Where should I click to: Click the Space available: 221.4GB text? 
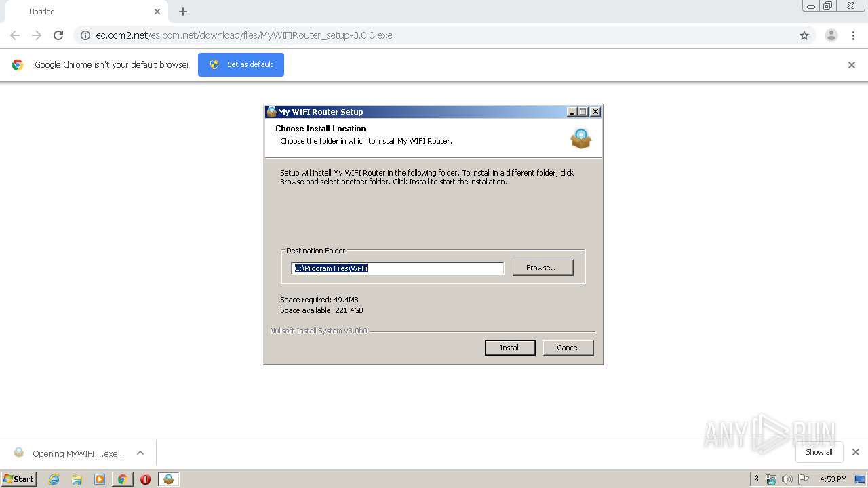click(x=321, y=310)
